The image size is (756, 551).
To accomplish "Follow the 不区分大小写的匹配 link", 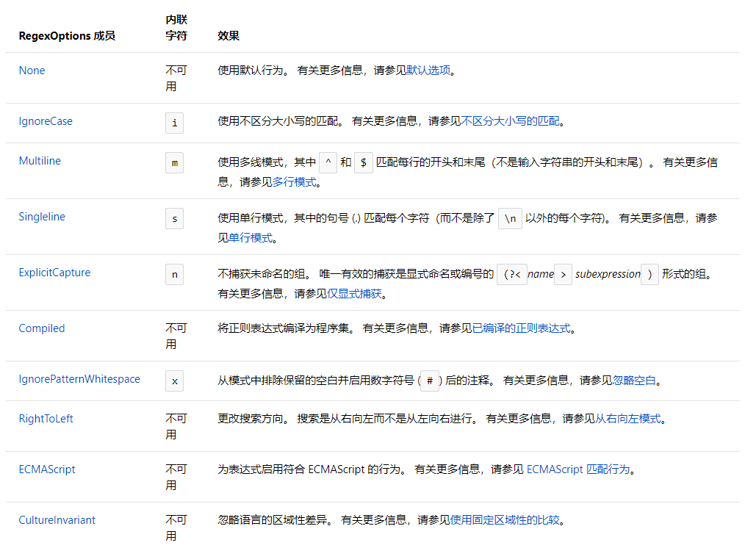I will pyautogui.click(x=510, y=121).
